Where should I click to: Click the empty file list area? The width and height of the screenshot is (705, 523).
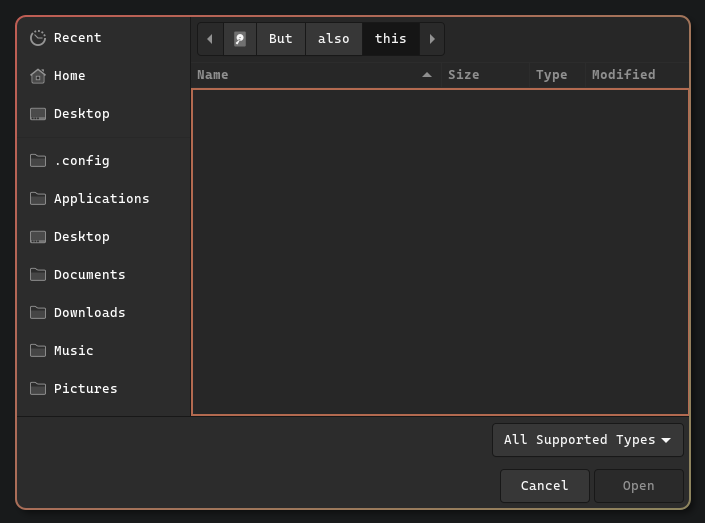point(440,252)
